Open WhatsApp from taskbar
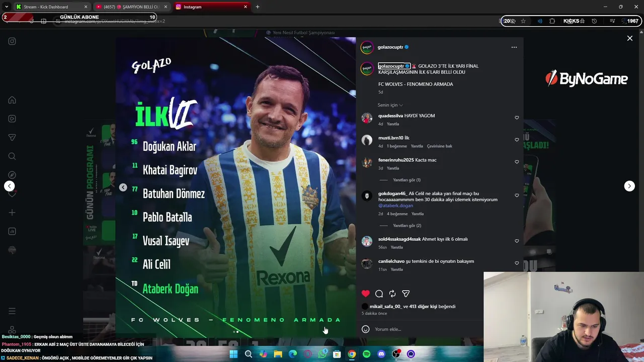644x362 pixels. click(x=323, y=354)
